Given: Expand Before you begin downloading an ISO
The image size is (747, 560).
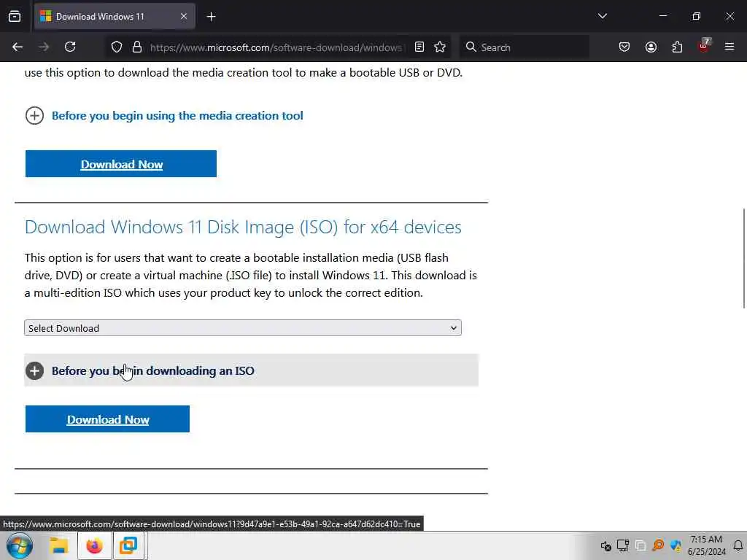Looking at the screenshot, I should [251, 370].
